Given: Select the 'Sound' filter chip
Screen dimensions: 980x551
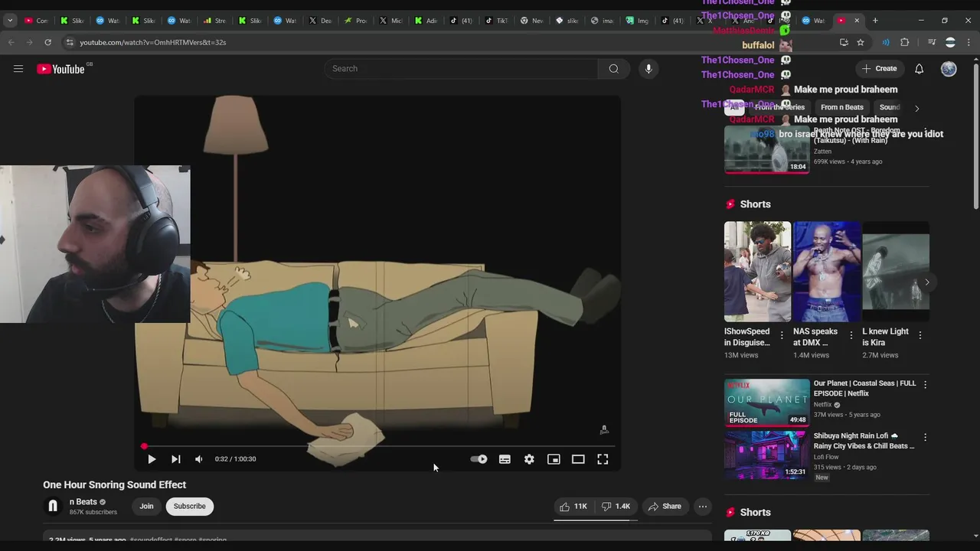Looking at the screenshot, I should (890, 107).
